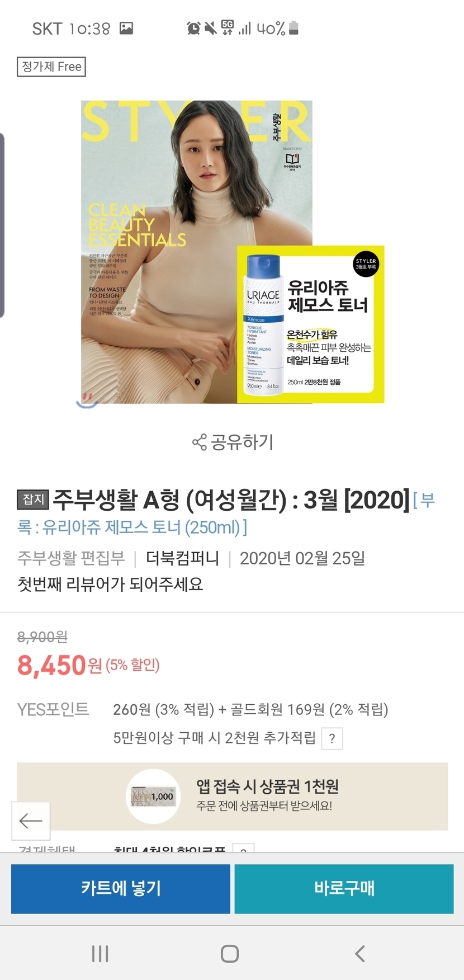Add item with 카트에 넣기 button
464x980 pixels.
[x=121, y=888]
